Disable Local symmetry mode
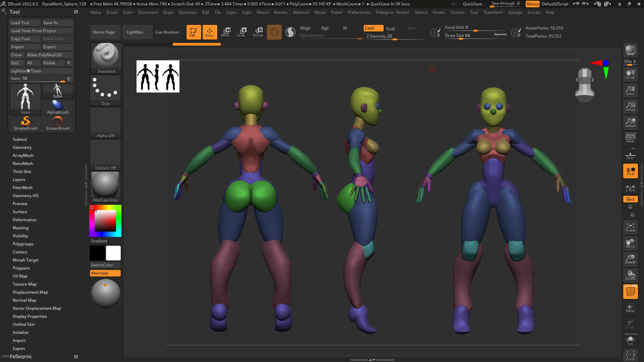The image size is (644, 362). (x=630, y=171)
